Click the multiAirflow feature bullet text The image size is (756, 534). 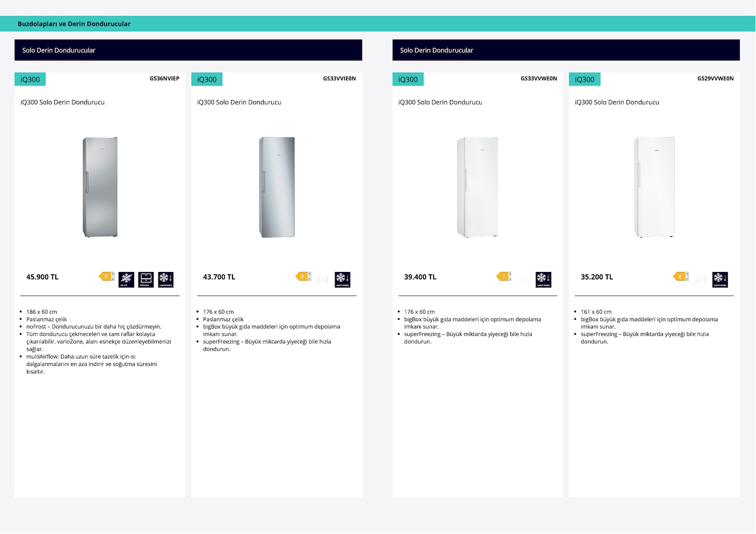[92, 364]
